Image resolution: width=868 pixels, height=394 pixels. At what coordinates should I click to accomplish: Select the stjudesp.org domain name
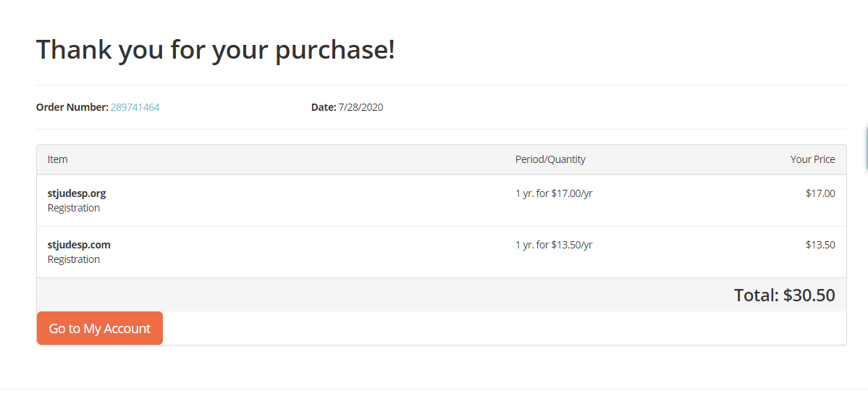[x=77, y=193]
